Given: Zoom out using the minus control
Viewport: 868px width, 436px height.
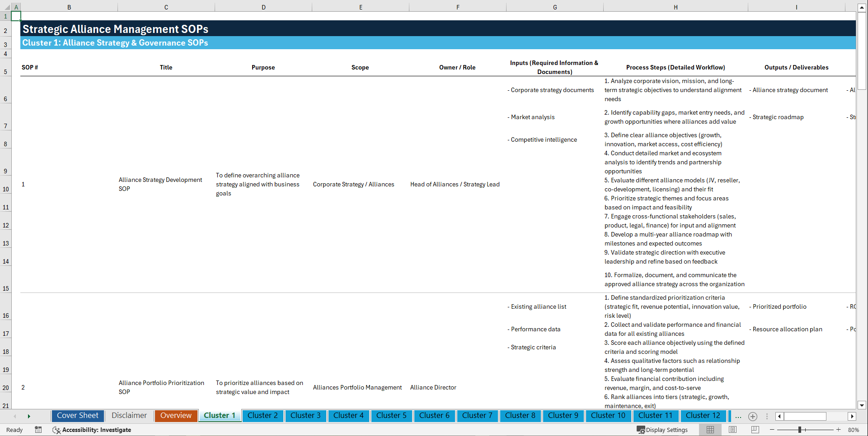Looking at the screenshot, I should [772, 430].
